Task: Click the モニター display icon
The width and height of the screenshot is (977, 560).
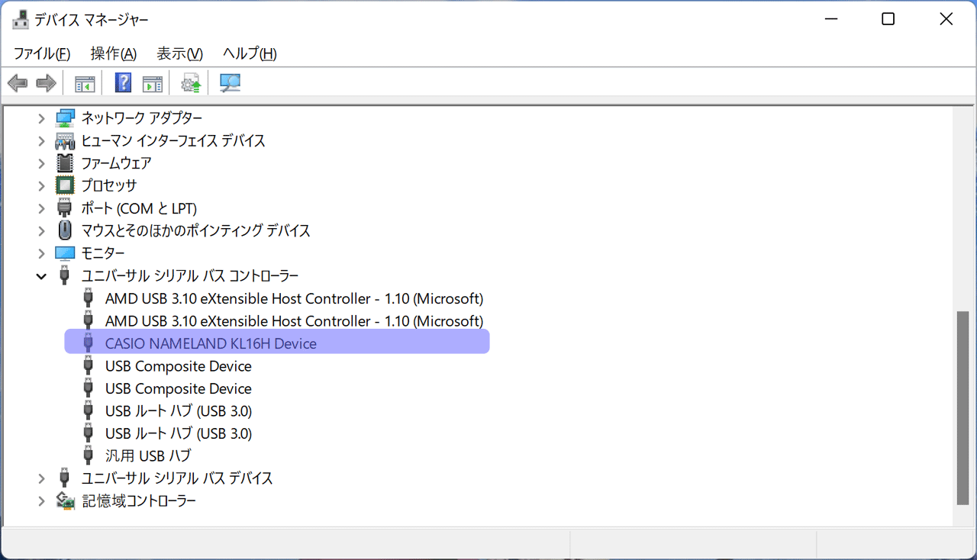Action: click(x=66, y=253)
